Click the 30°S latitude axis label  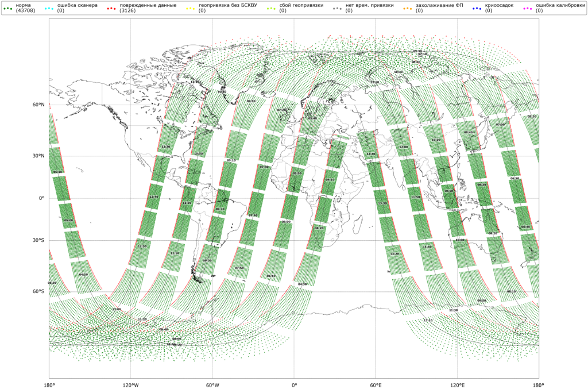pos(38,240)
